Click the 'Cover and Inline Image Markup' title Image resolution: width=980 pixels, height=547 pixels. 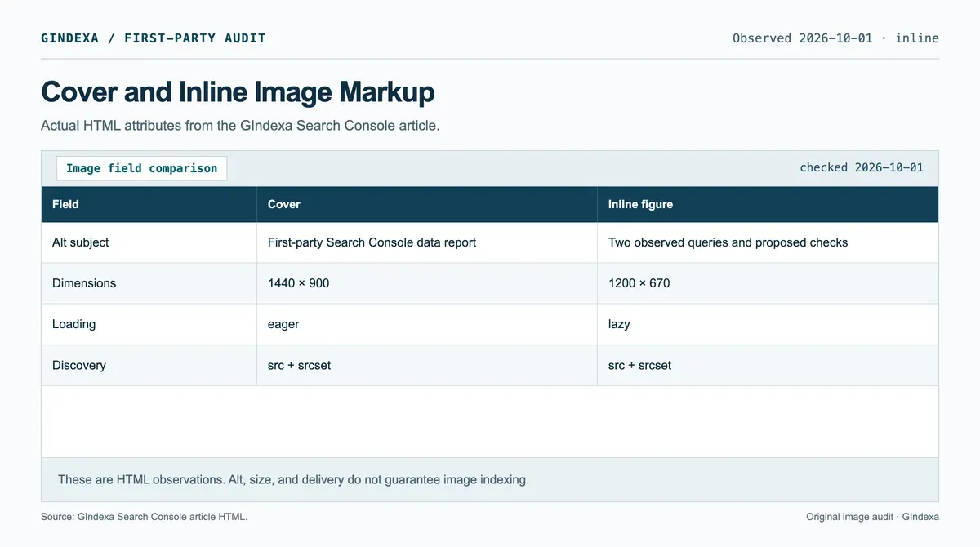point(238,91)
